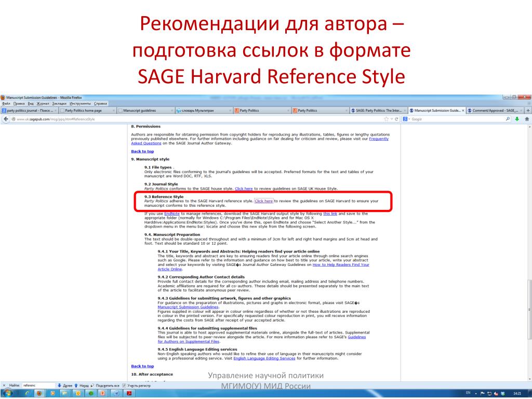Reload the page with the refresh icon
532x399 pixels.
click(396, 119)
